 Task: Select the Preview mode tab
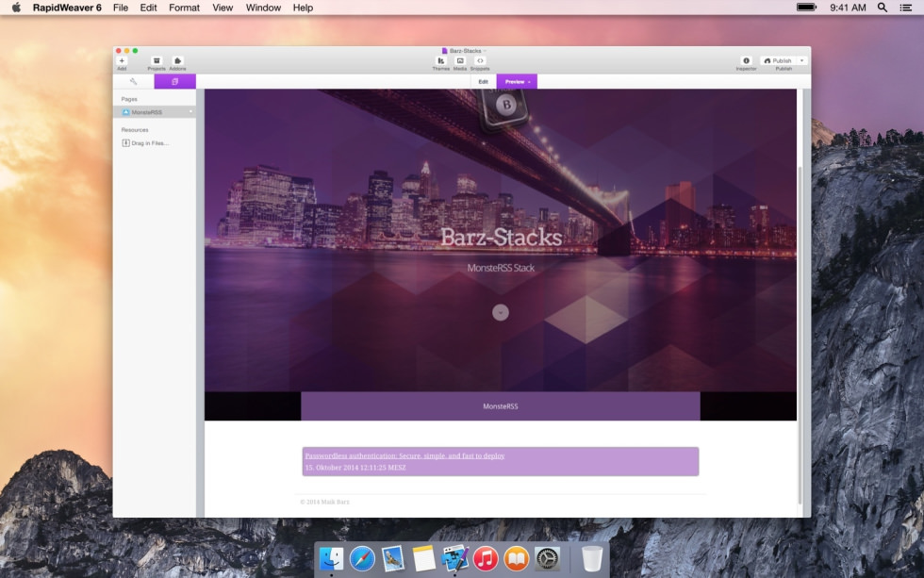(x=517, y=82)
